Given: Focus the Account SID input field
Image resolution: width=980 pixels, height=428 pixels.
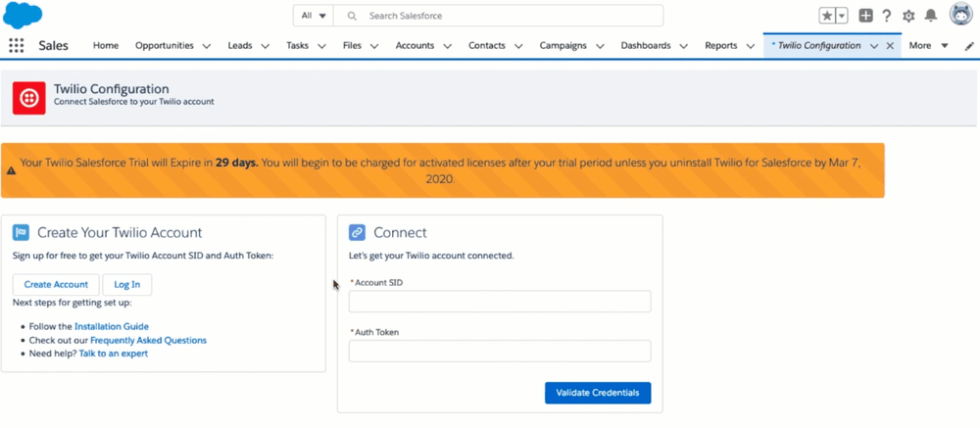Looking at the screenshot, I should [500, 302].
